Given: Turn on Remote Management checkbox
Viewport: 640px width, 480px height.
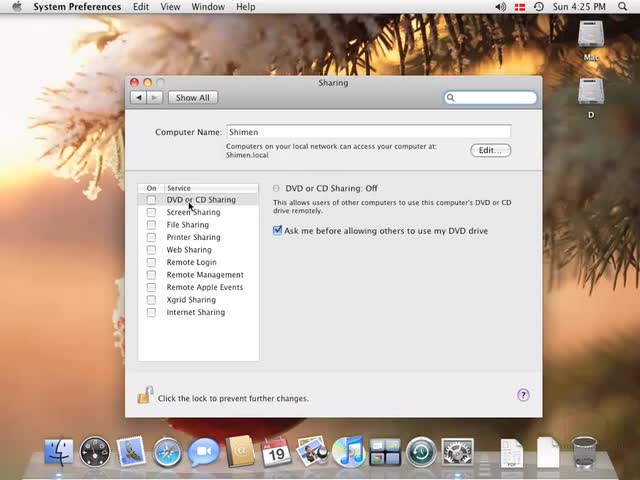Looking at the screenshot, I should tap(151, 275).
